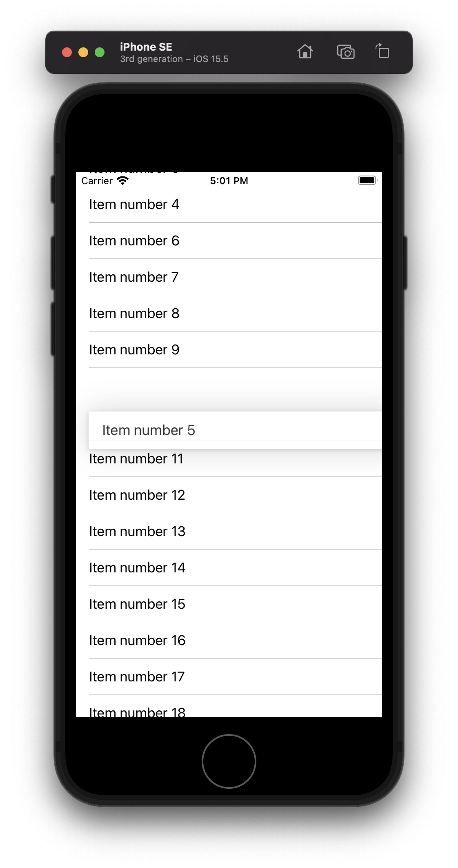
Task: Rotate the device using the rotate icon
Action: 382,51
